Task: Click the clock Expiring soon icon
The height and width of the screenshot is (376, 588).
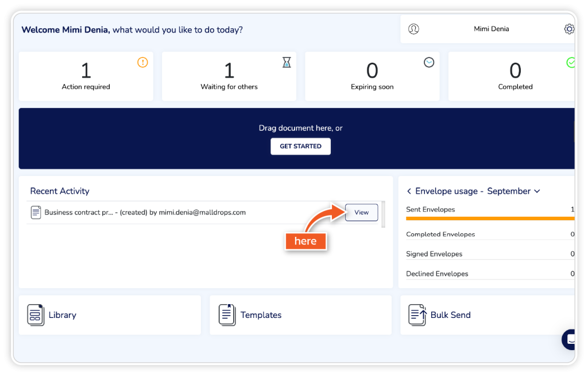Action: point(429,63)
